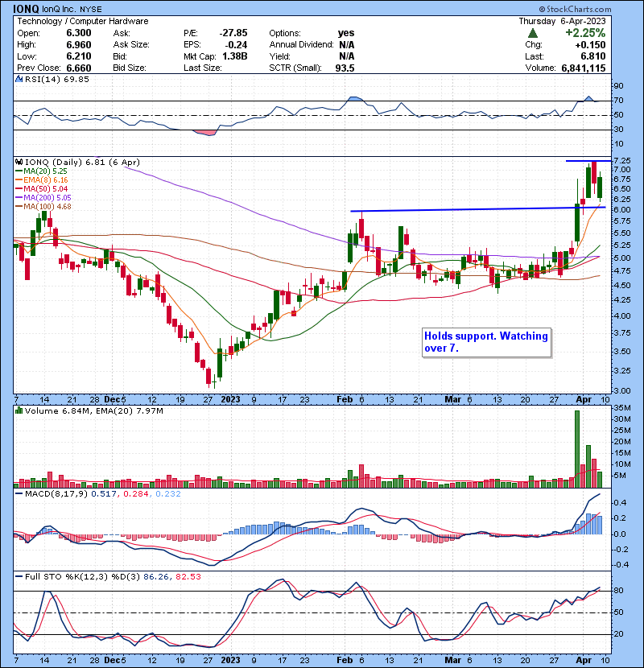Click the MACD signal value 0.284
This screenshot has width=644, height=668.
pos(136,494)
